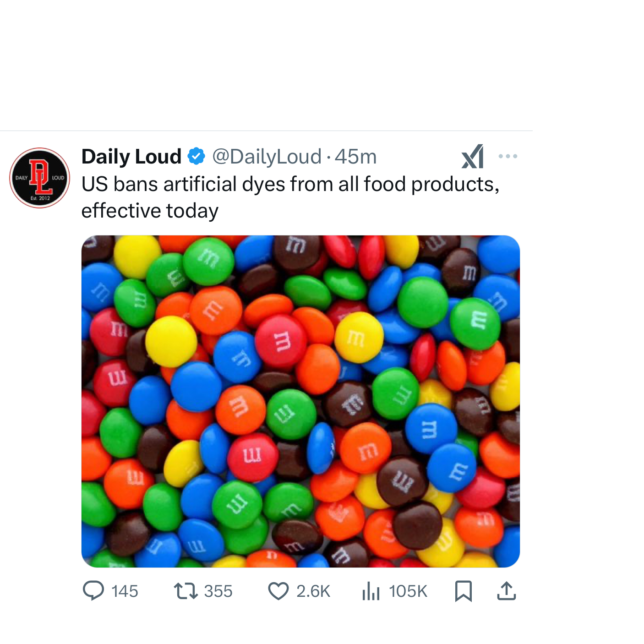644x644 pixels.
Task: Click the 'US bans artificial dyes' text line
Action: 290,184
